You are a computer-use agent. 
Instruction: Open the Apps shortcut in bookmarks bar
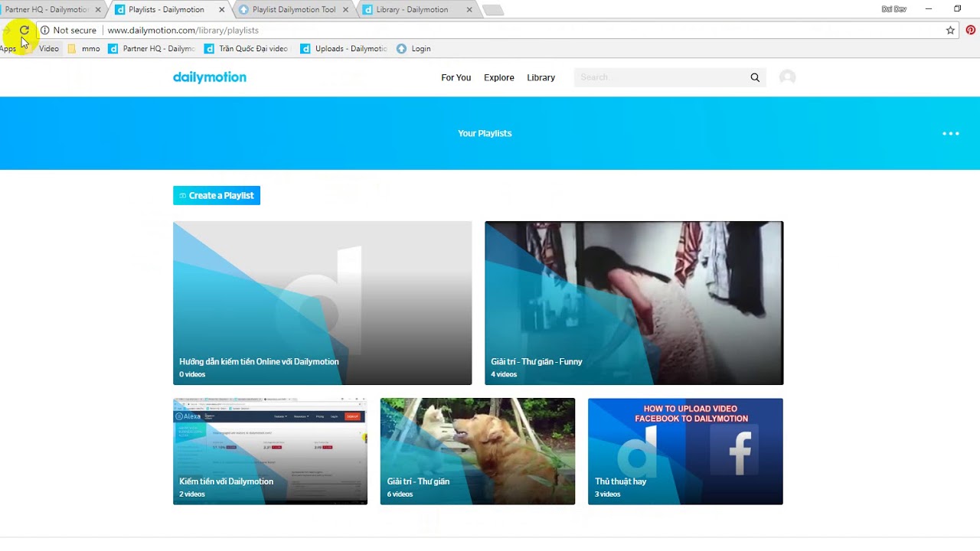tap(8, 48)
